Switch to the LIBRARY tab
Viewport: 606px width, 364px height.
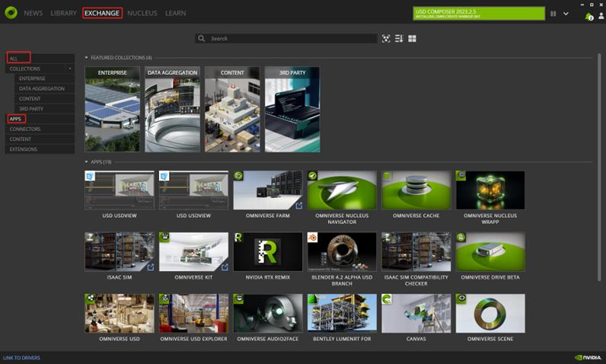[x=63, y=13]
